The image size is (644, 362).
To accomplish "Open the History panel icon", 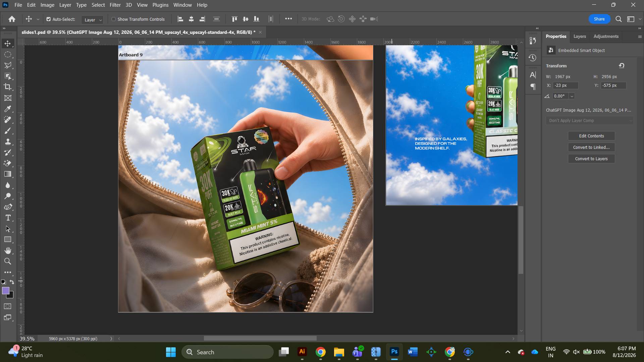I will click(x=532, y=58).
